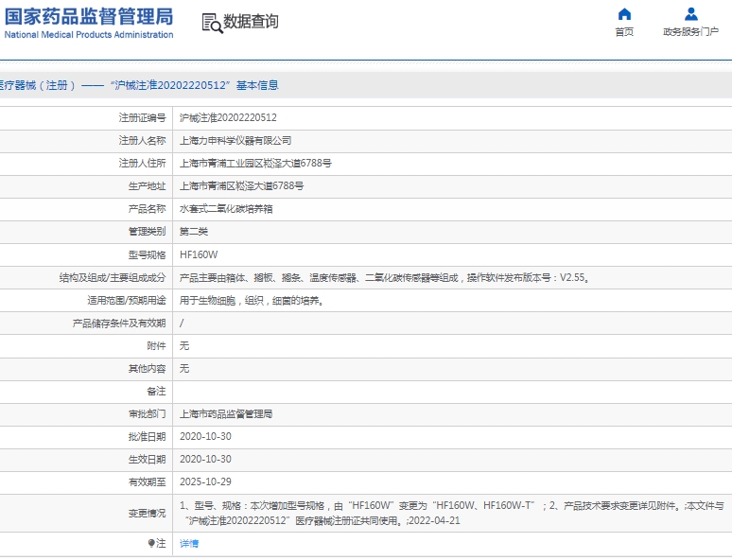The image size is (732, 560).
Task: Click the 管理类别 row label
Action: coord(147,232)
